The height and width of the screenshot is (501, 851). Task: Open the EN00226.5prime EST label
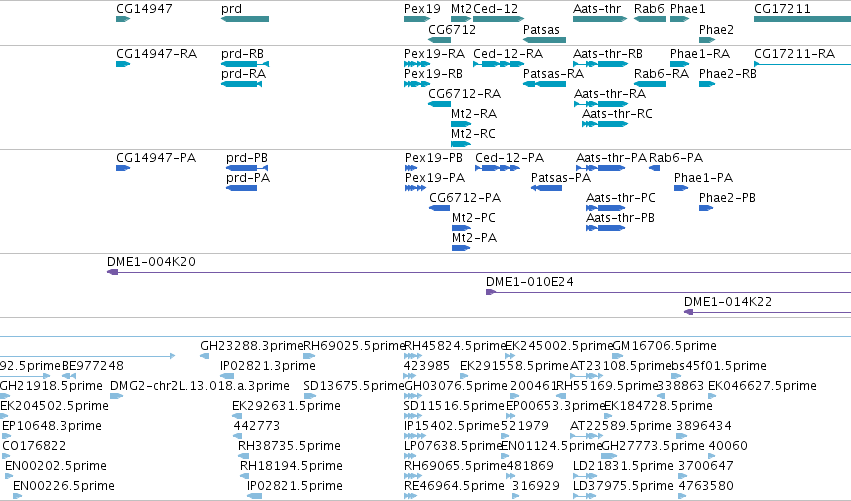(63, 486)
